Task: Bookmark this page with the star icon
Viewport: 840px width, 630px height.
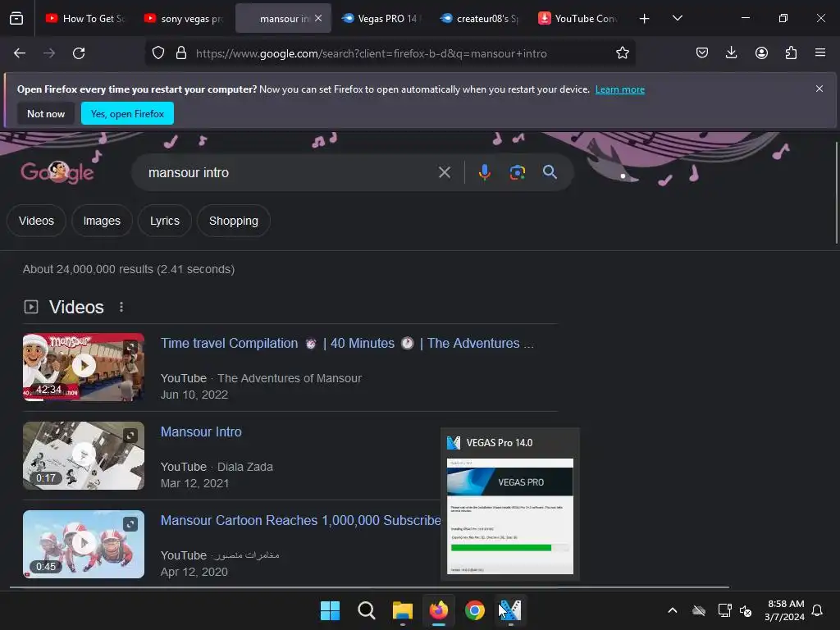Action: pyautogui.click(x=622, y=53)
